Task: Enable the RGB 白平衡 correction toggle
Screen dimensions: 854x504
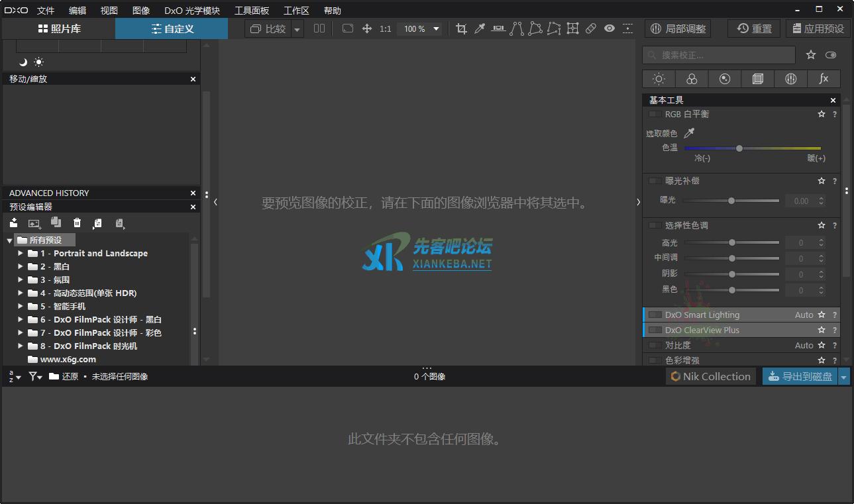Action: pyautogui.click(x=655, y=114)
